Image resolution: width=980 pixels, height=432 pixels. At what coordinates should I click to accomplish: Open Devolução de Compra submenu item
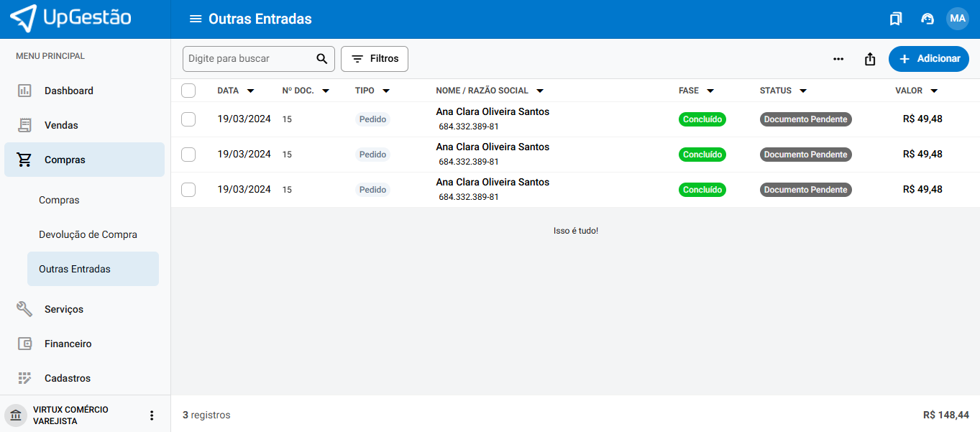(88, 234)
